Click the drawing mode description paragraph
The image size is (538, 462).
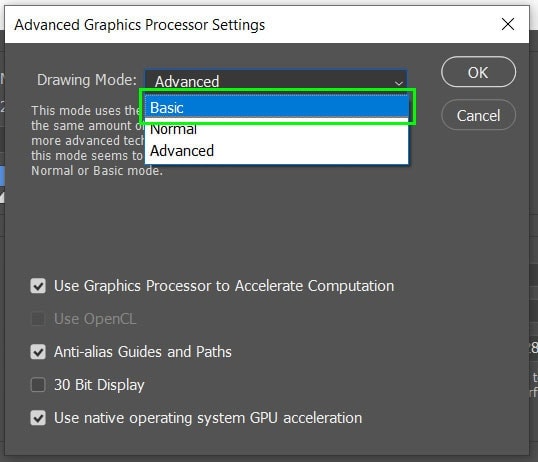click(97, 140)
